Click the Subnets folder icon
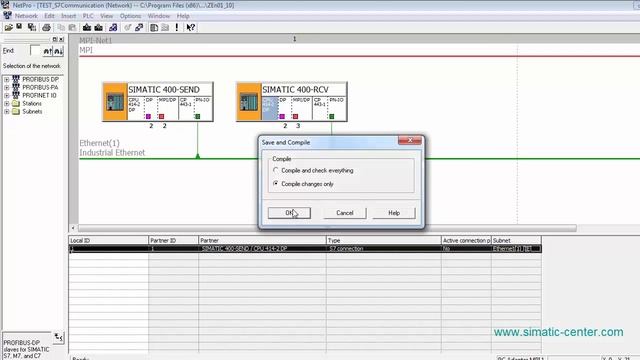 click(16, 111)
